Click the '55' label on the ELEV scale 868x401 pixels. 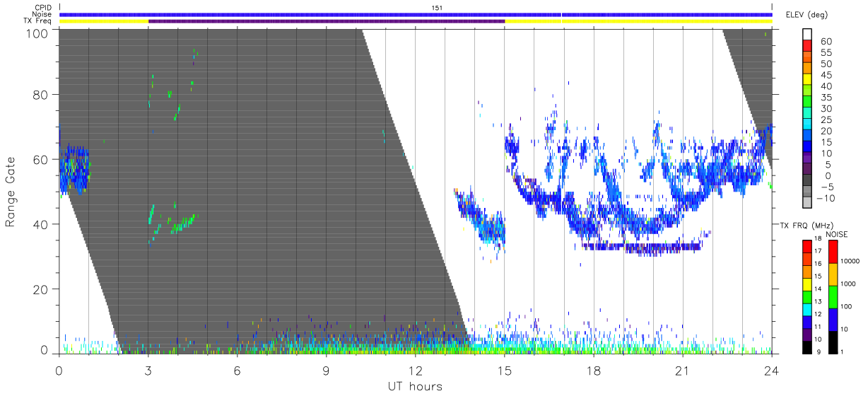click(x=827, y=52)
